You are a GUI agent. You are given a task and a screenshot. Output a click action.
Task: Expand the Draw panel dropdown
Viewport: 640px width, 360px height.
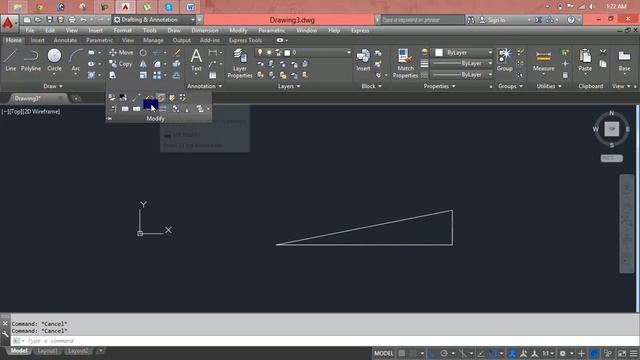(x=53, y=86)
